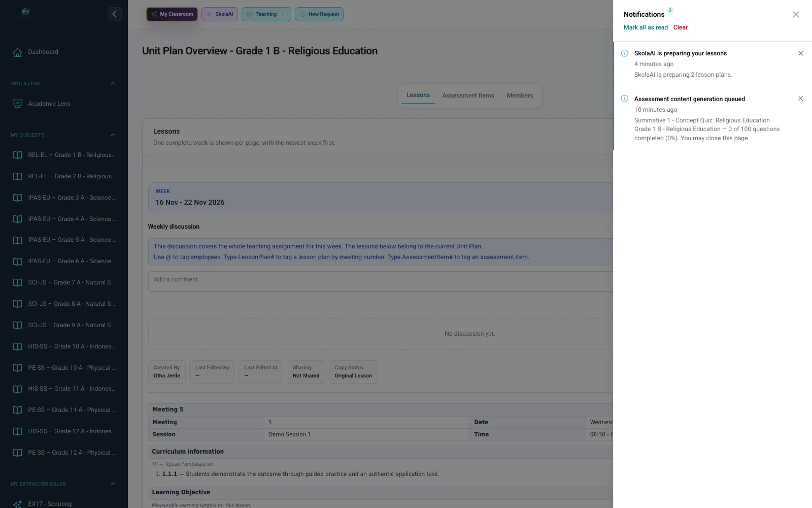Select the Dashboard sidebar item
The image size is (812, 508).
[x=64, y=52]
